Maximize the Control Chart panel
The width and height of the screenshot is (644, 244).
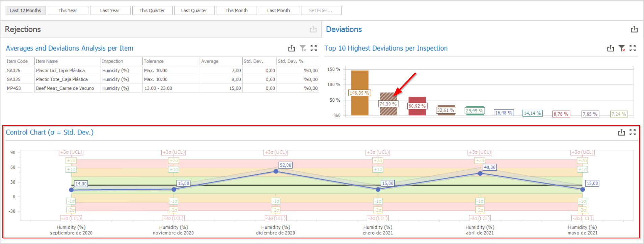pos(633,132)
